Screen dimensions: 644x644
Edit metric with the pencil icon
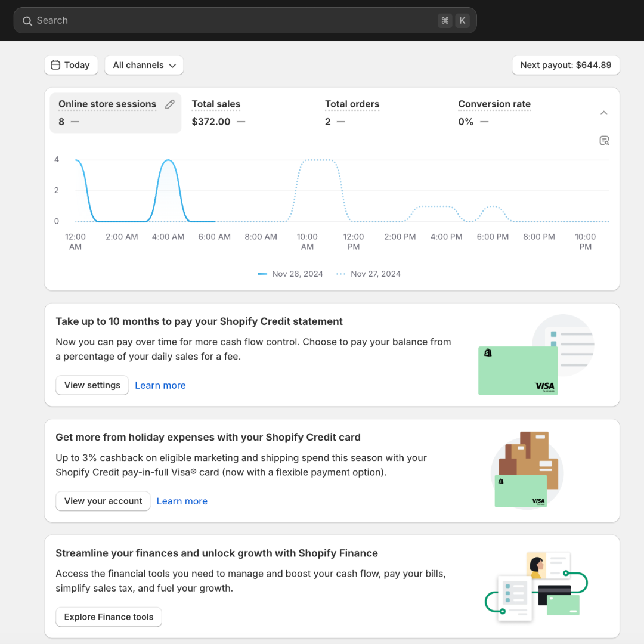tap(169, 104)
